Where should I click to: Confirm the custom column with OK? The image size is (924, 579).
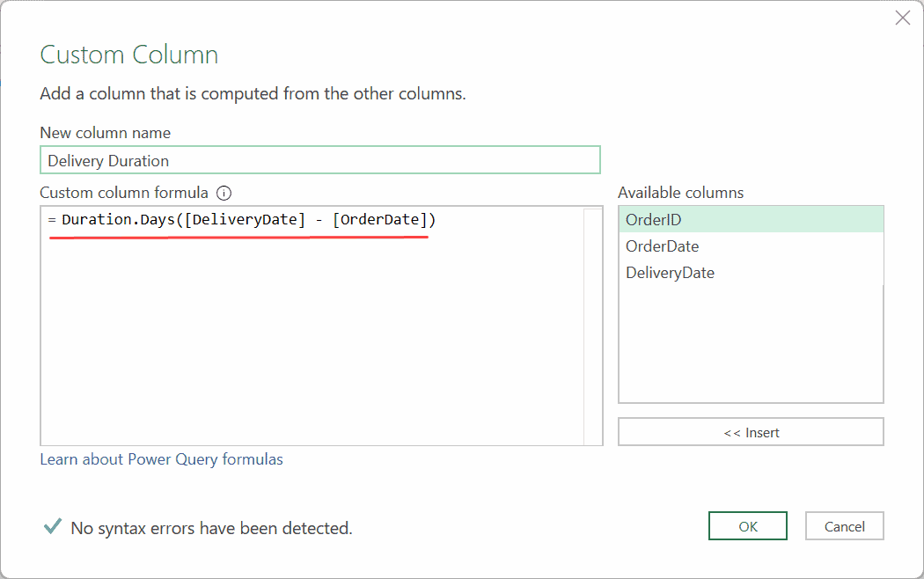(747, 525)
